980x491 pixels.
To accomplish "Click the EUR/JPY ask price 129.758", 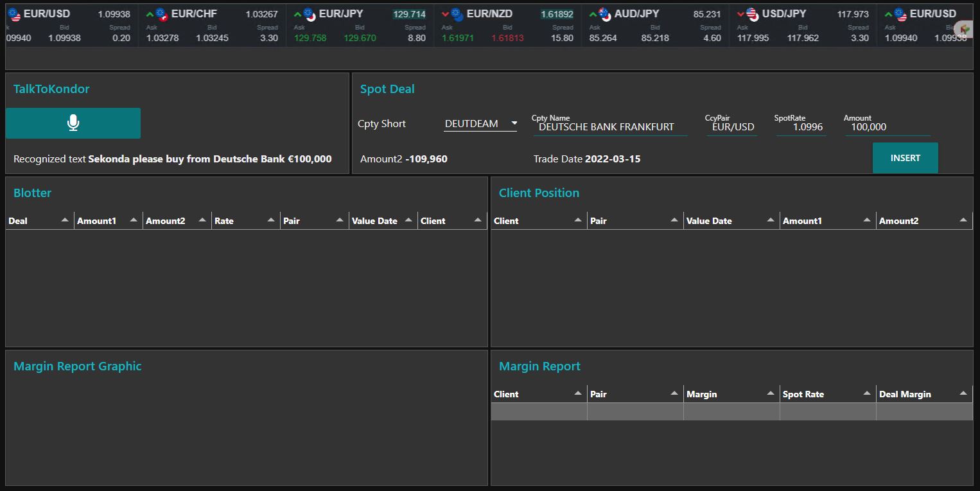I will click(x=310, y=38).
